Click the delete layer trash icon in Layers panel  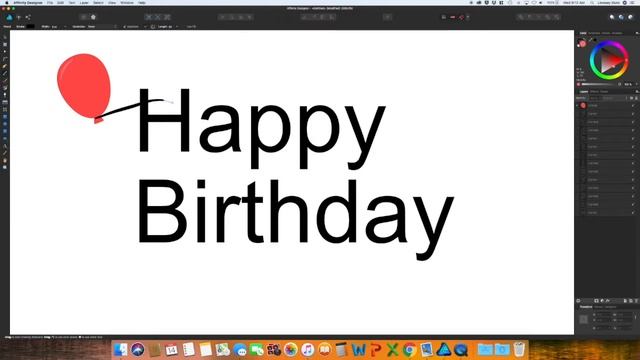click(636, 301)
